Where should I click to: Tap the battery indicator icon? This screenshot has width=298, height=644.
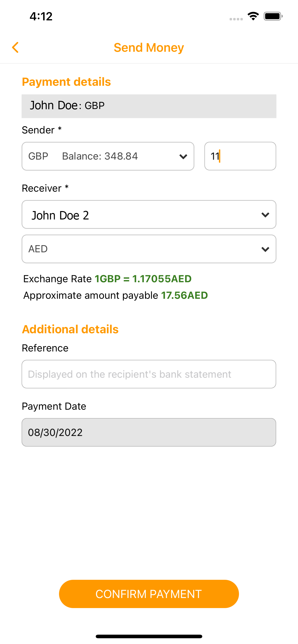click(x=273, y=17)
